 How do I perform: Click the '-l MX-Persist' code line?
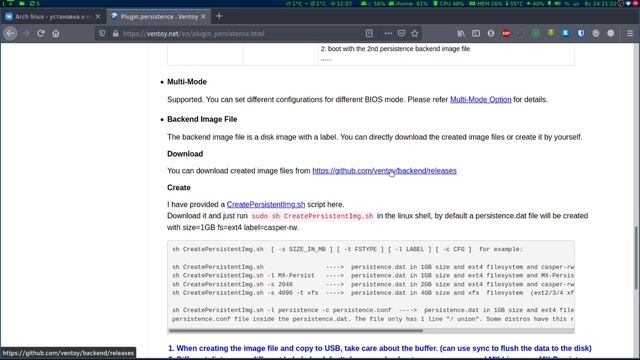coord(373,276)
